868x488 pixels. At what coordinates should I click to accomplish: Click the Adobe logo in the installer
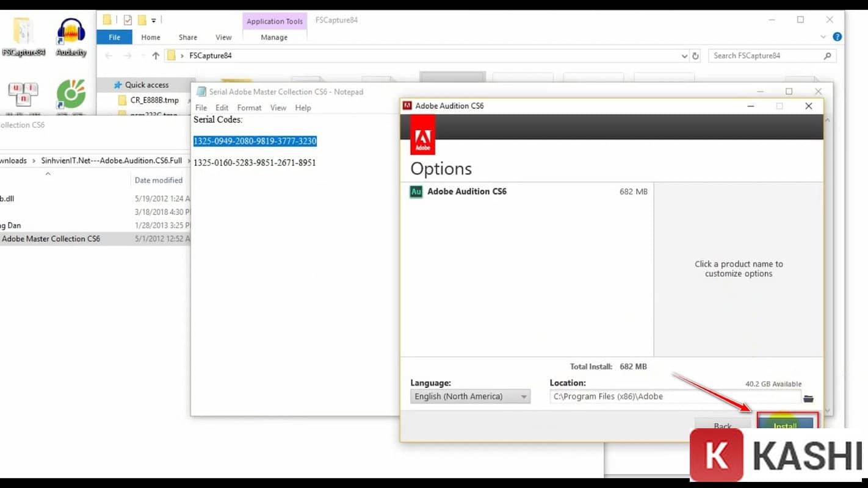point(423,135)
